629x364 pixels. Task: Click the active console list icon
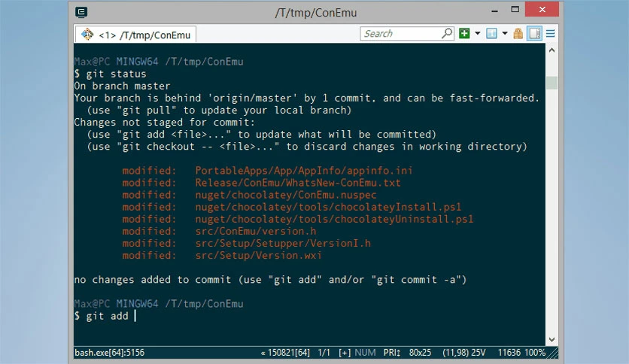pyautogui.click(x=491, y=33)
